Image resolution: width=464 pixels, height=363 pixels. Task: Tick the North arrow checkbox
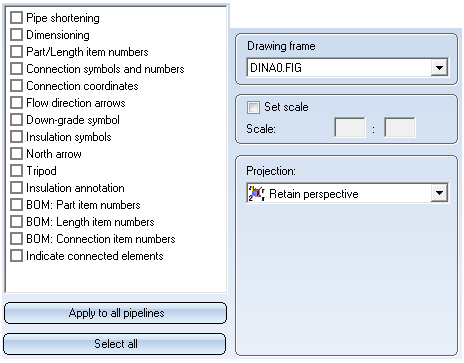pyautogui.click(x=16, y=154)
